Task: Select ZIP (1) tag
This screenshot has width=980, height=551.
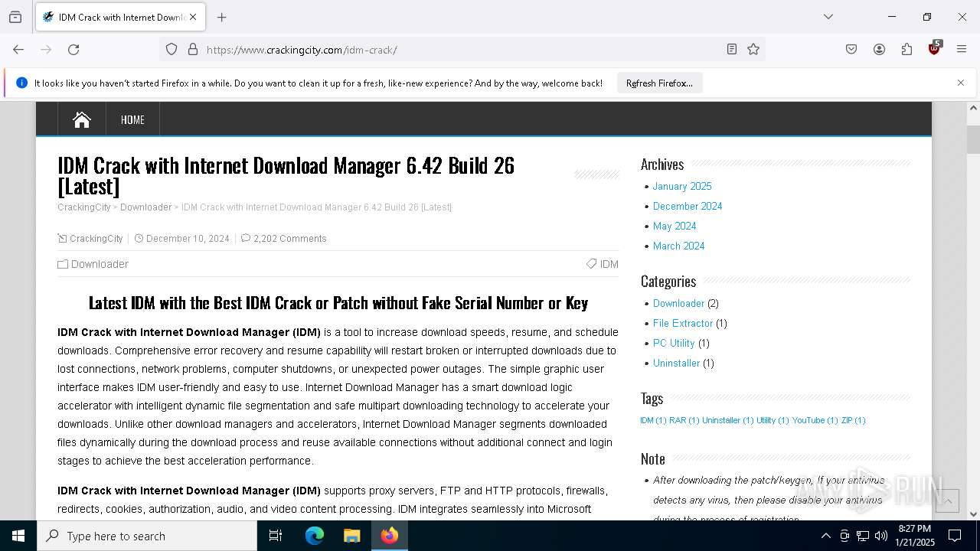Action: pyautogui.click(x=854, y=420)
